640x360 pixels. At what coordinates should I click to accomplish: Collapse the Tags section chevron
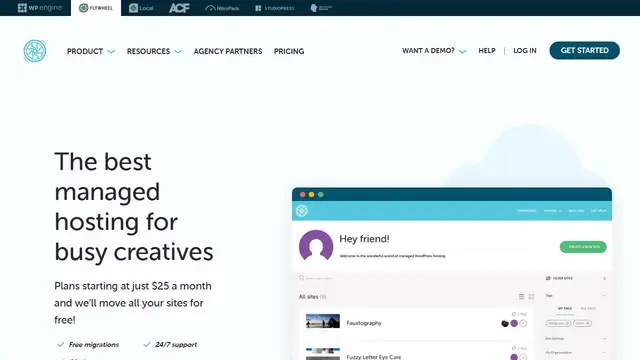[604, 296]
